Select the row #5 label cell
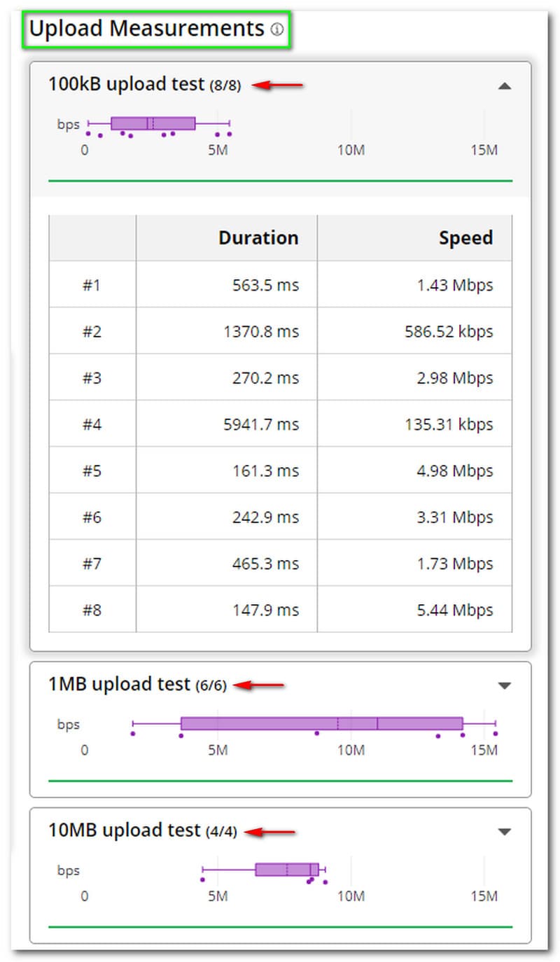This screenshot has width=560, height=962. pos(92,470)
